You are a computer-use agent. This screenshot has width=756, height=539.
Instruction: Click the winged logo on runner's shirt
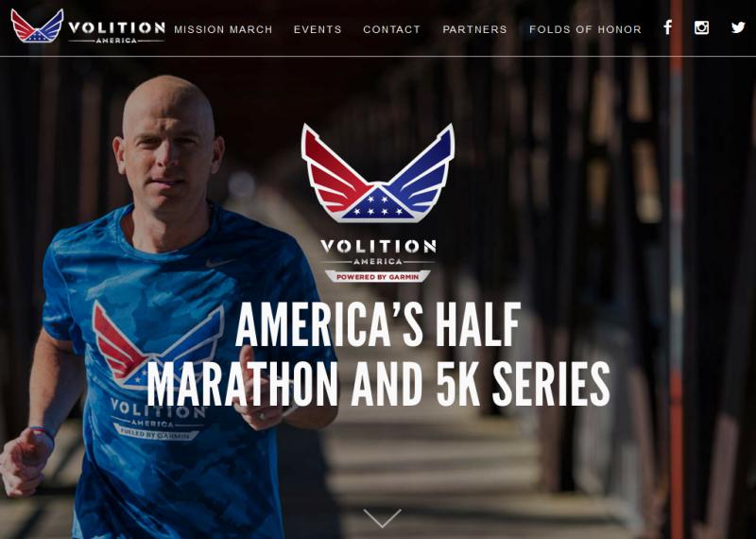pos(157,345)
